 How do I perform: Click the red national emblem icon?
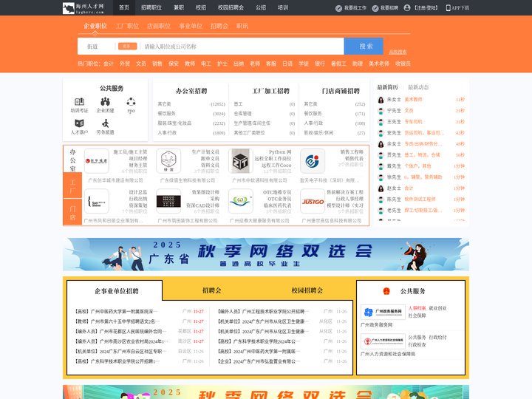386,291
